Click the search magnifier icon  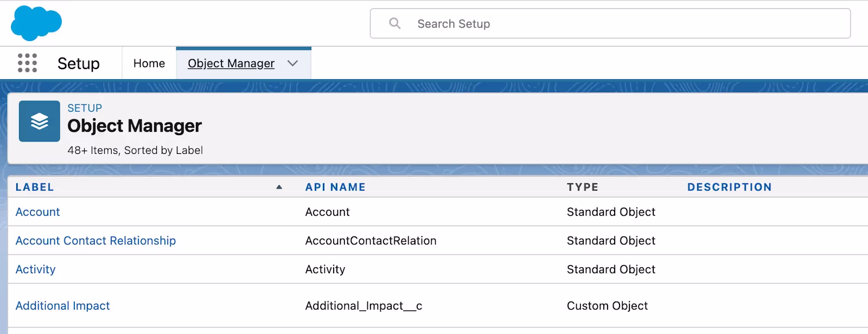point(395,23)
